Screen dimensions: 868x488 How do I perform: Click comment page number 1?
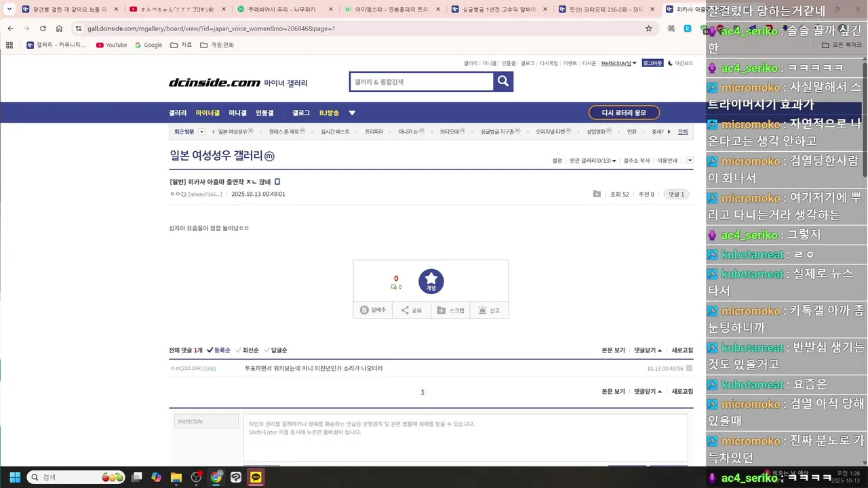(422, 392)
